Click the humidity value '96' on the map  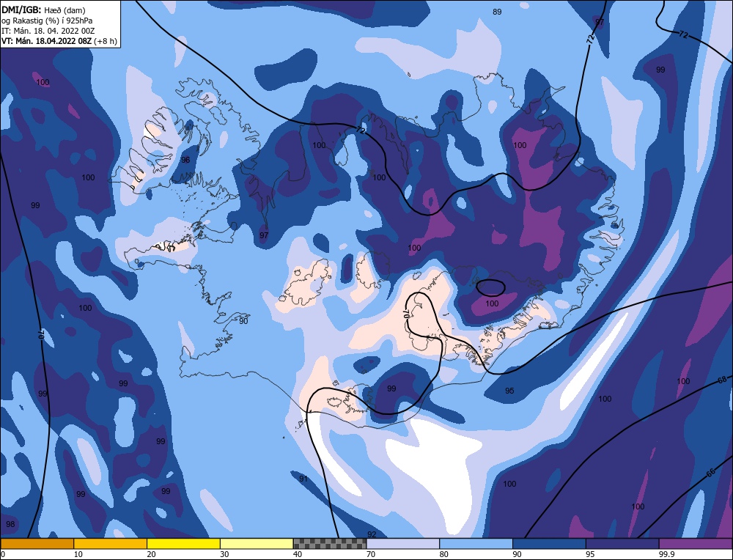[x=185, y=160]
